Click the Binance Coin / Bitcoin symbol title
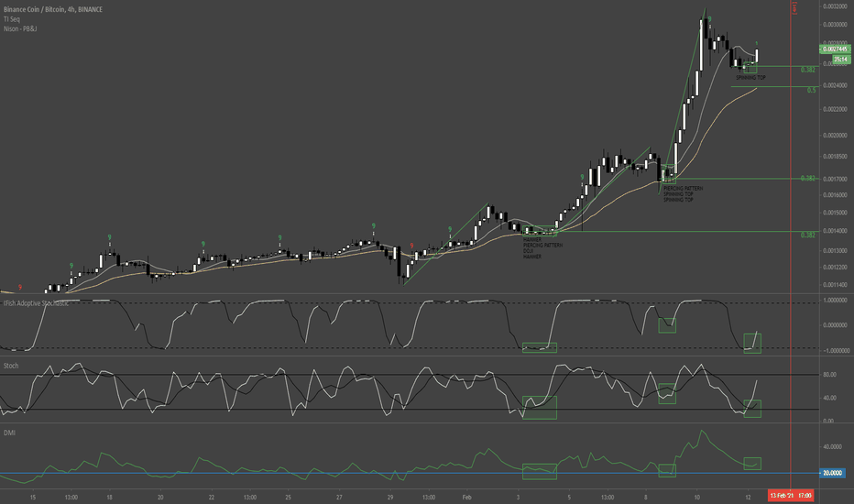Screen dimensions: 854x504 (53, 9)
